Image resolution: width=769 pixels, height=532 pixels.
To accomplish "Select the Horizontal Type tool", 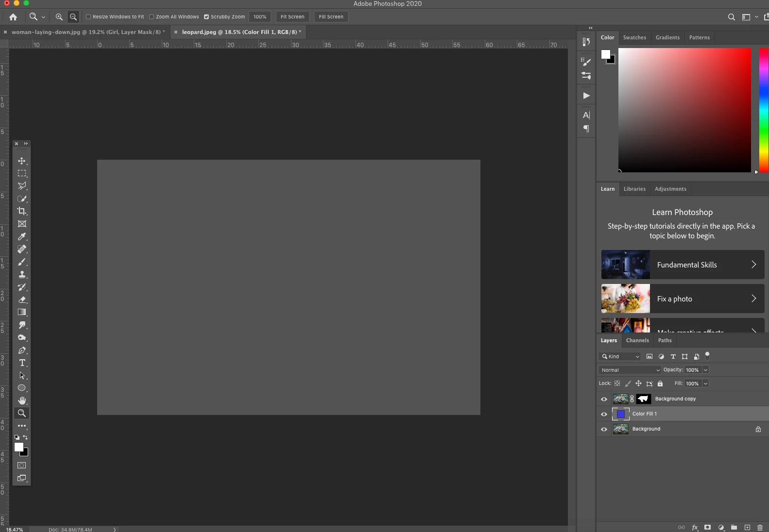I will 22,363.
